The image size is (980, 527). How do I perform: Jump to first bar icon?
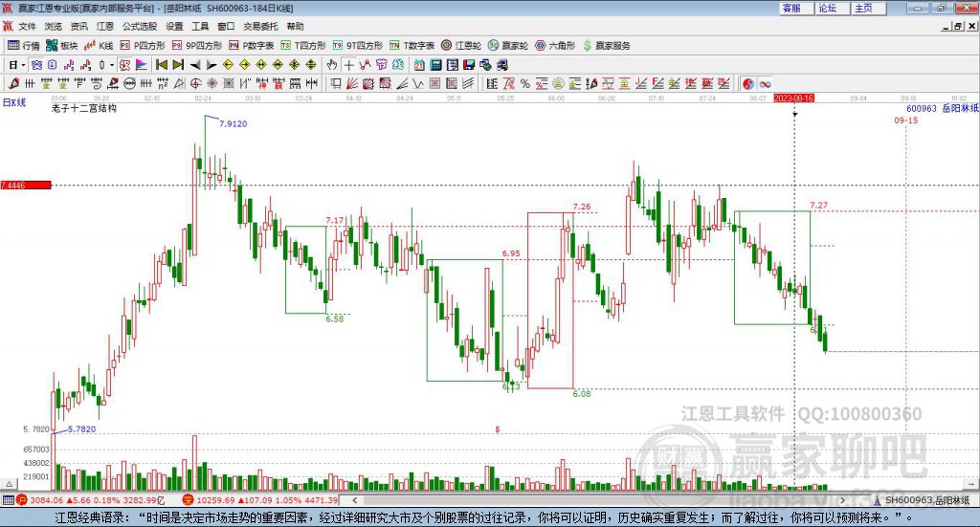click(162, 65)
